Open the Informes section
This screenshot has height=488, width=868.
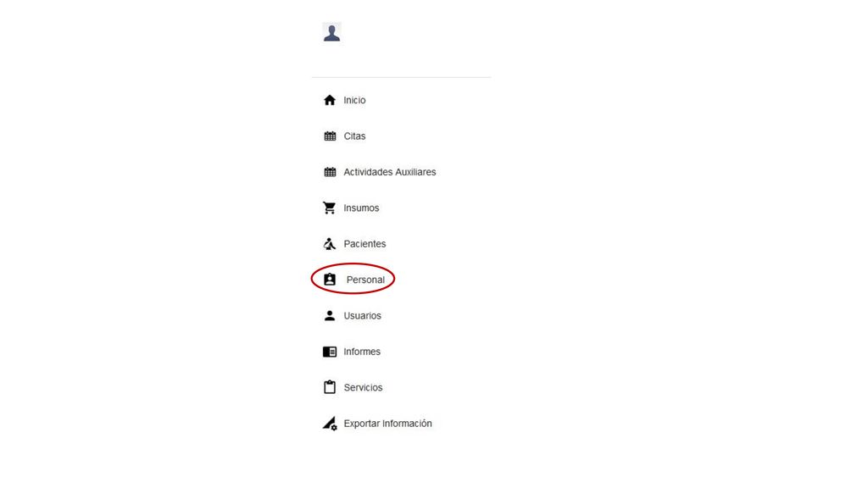[x=361, y=352]
